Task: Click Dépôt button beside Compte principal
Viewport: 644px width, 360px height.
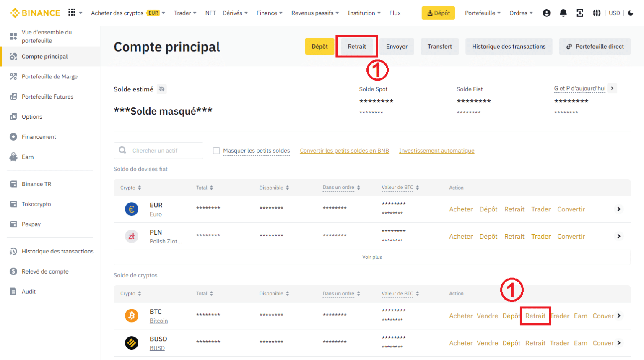Action: pos(319,47)
